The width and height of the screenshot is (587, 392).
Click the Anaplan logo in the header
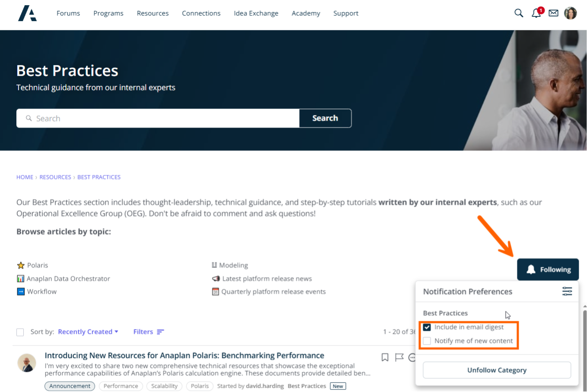pos(27,13)
